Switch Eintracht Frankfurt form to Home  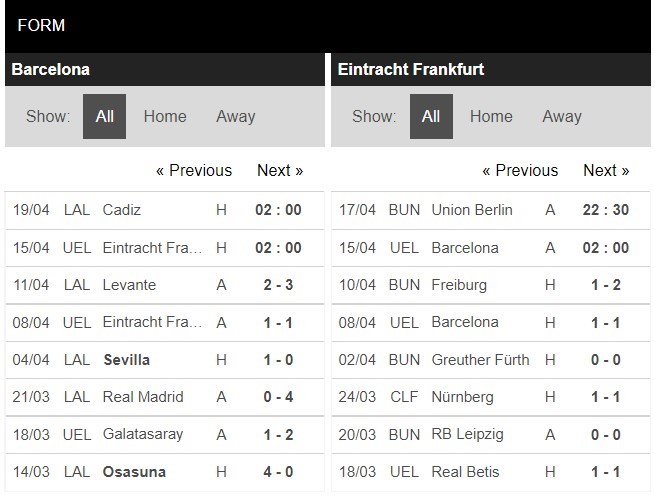pos(491,116)
